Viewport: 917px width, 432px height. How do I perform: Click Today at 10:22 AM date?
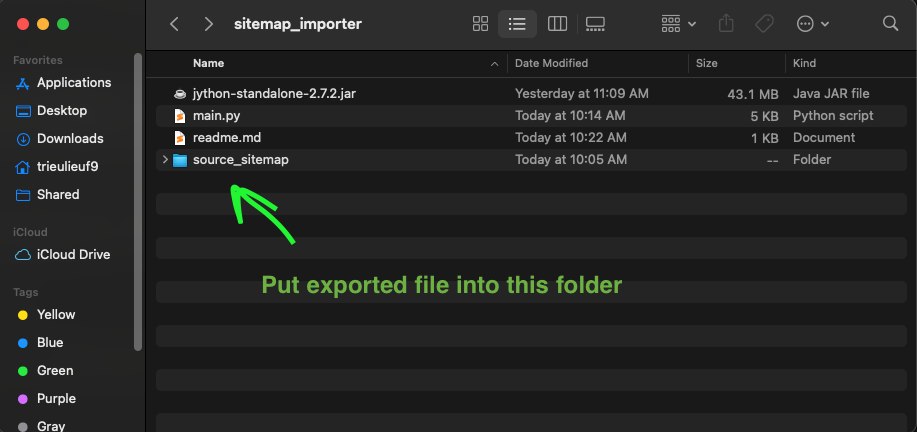(x=570, y=138)
